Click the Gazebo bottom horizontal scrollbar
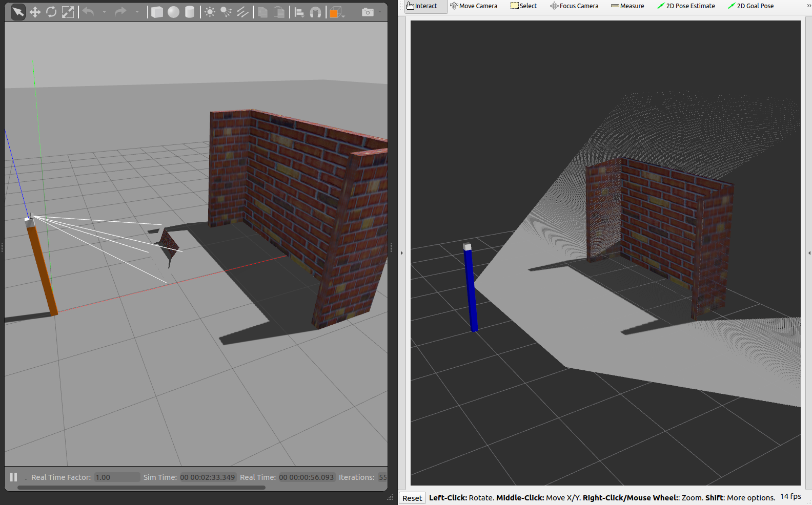The image size is (812, 505). pyautogui.click(x=141, y=488)
